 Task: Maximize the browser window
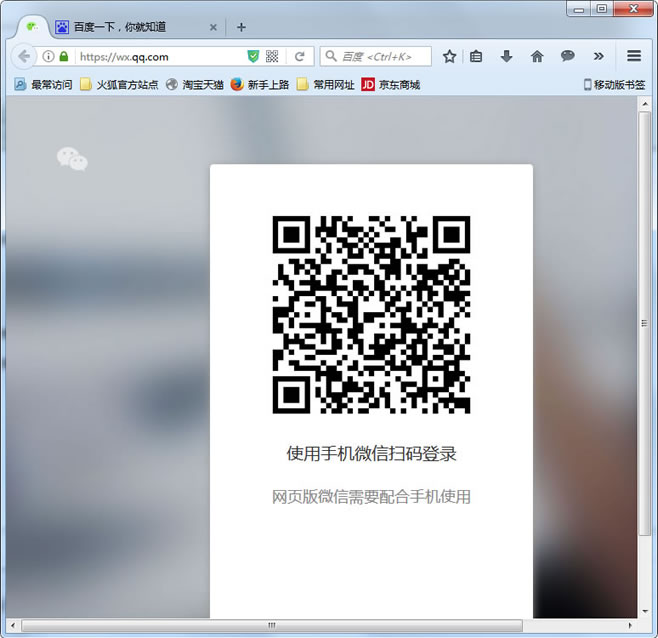[x=602, y=9]
